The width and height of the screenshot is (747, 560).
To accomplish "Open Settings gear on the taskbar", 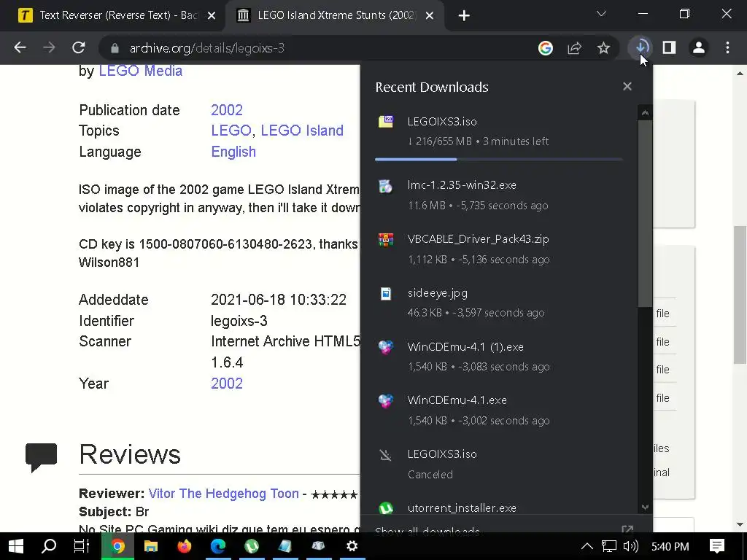I will pyautogui.click(x=352, y=546).
